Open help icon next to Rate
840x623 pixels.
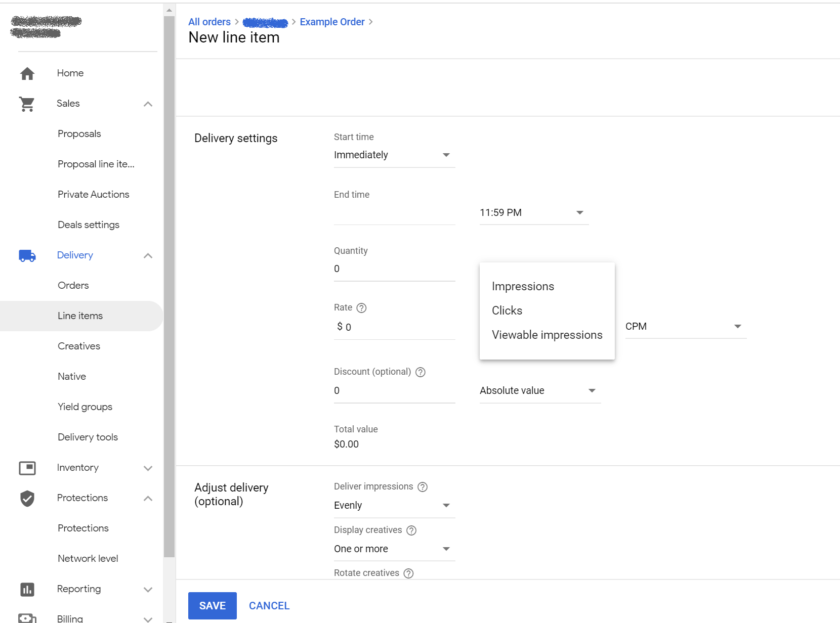click(361, 308)
